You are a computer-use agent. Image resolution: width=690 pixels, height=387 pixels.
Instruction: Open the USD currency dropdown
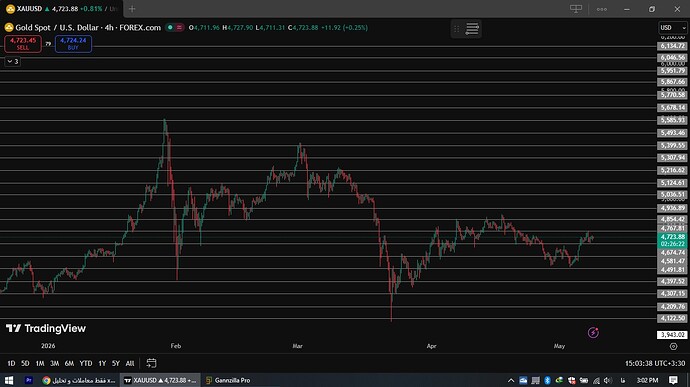tap(672, 27)
